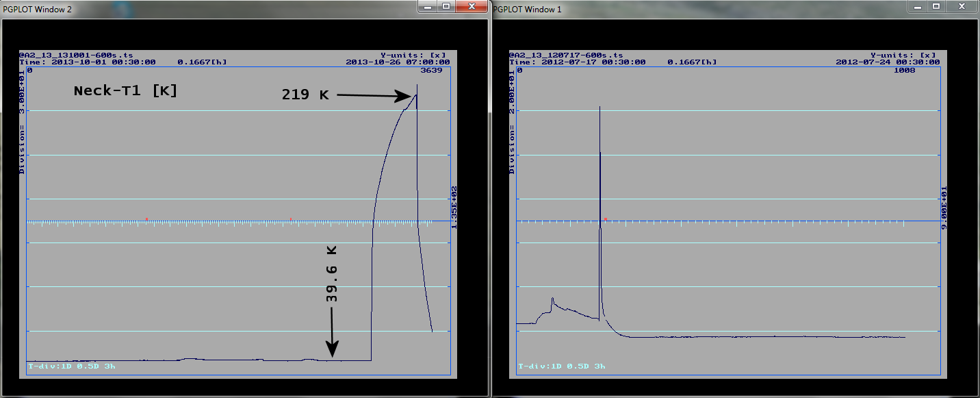The height and width of the screenshot is (398, 980).
Task: Minimize PGPLOT Window 2
Action: click(x=428, y=6)
